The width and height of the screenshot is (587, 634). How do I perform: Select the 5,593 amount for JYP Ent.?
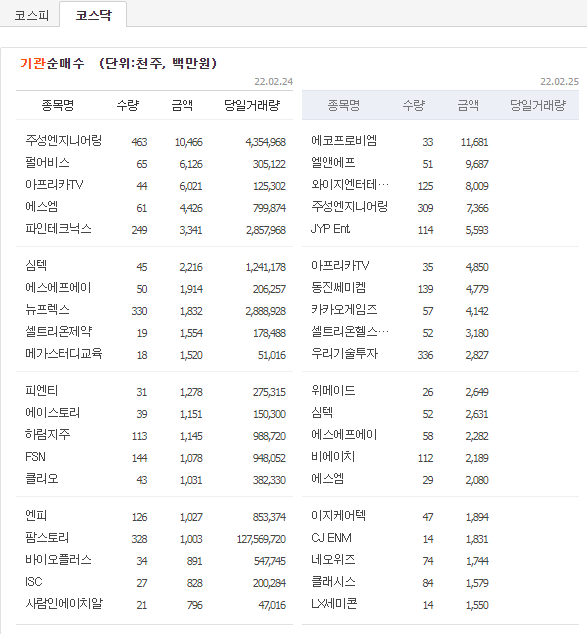[477, 230]
